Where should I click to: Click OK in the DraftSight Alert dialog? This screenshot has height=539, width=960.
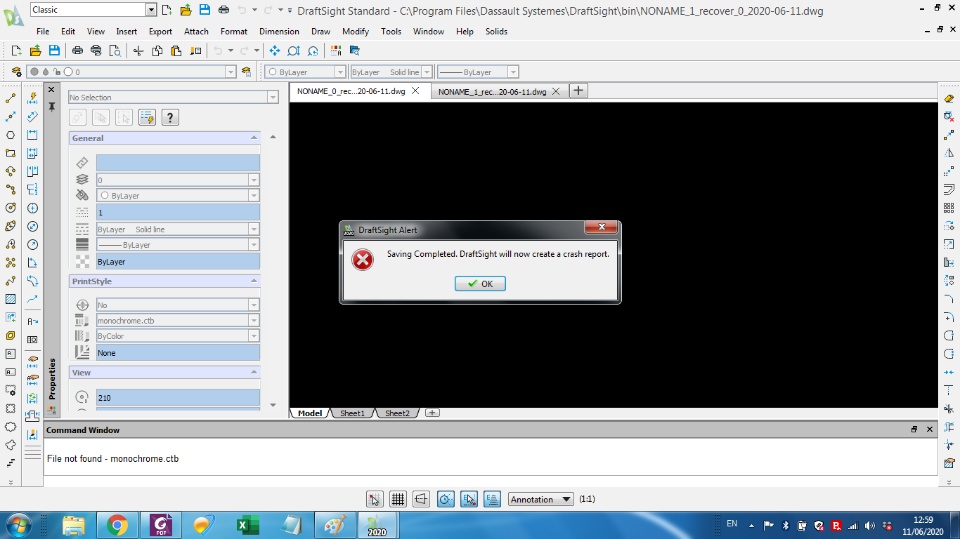click(480, 284)
